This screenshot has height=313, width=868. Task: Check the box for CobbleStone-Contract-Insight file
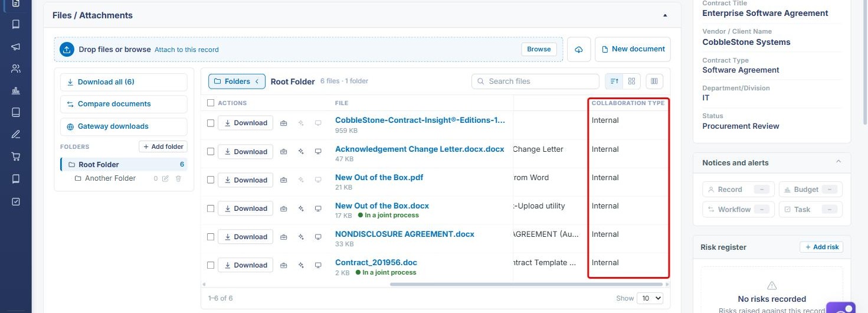(x=211, y=123)
